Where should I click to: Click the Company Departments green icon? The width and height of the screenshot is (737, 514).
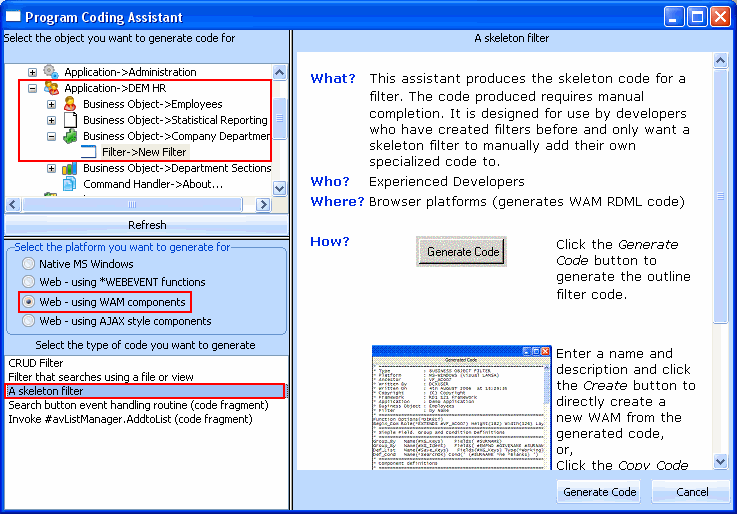click(70, 136)
